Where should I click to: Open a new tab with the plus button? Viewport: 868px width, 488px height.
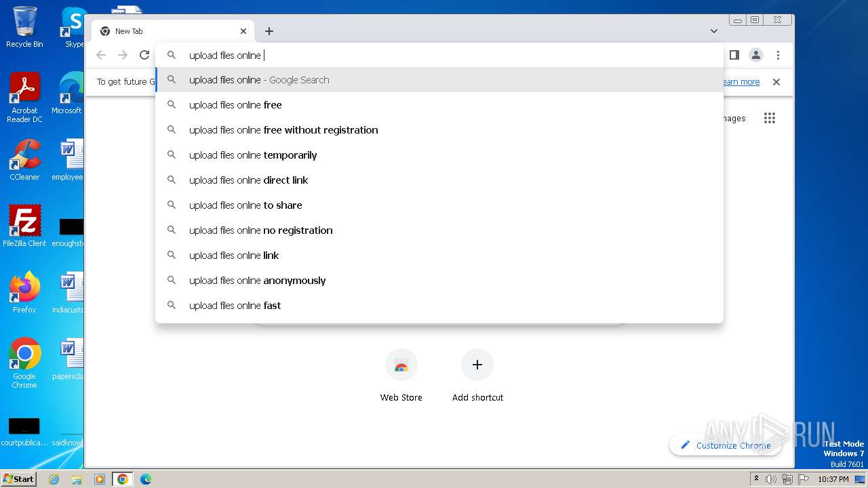coord(269,31)
